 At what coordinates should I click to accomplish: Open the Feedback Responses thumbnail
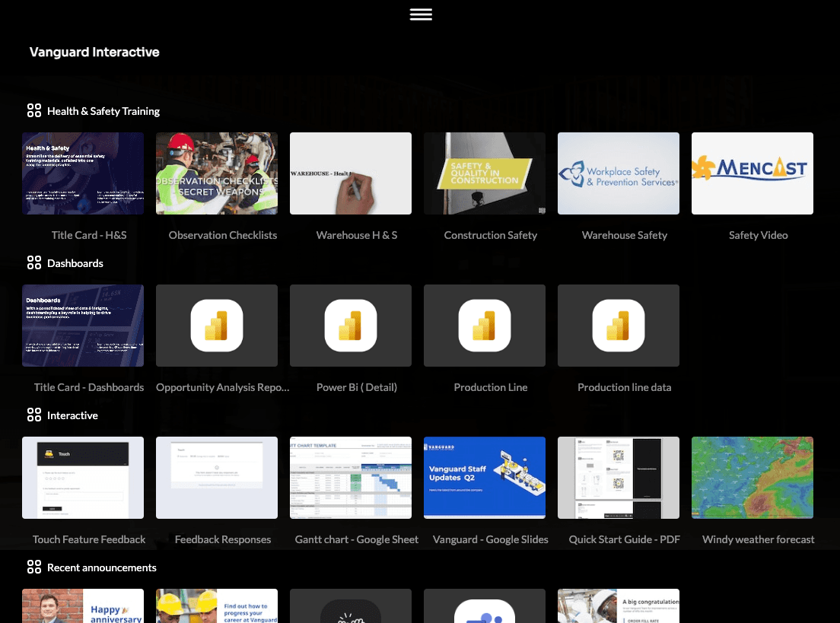[x=216, y=478]
